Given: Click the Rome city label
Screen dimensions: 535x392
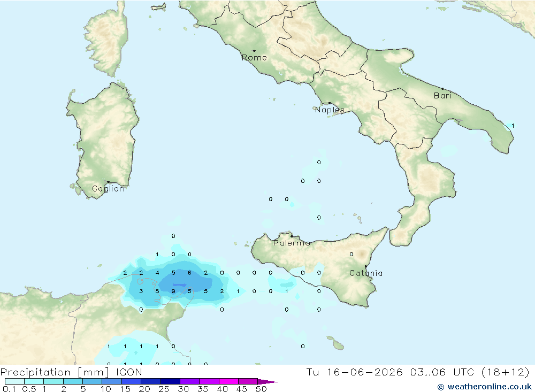Looking at the screenshot, I should 254,58.
